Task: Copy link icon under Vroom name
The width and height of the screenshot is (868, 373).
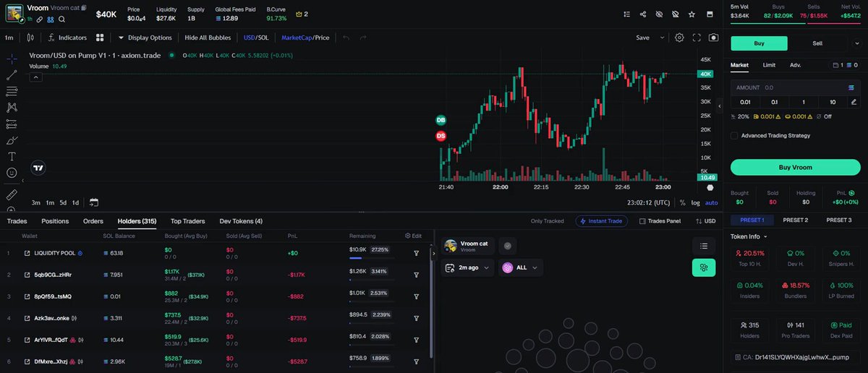Action: (x=41, y=20)
